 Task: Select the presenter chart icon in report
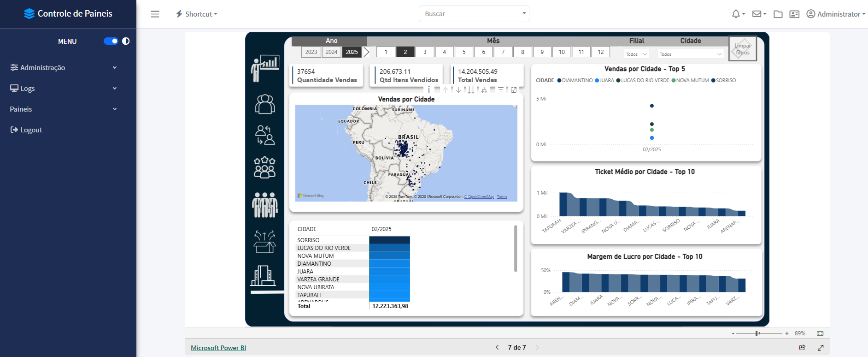[265, 69]
